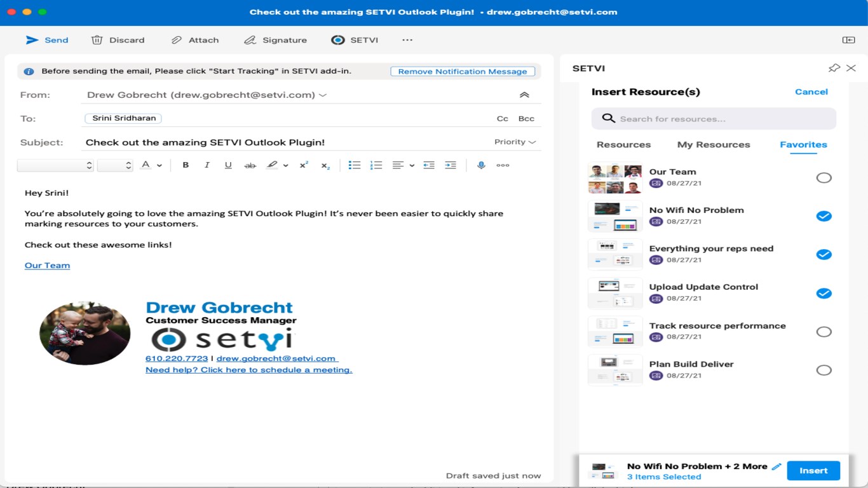Insert a bulleted list
The width and height of the screenshot is (868, 488).
355,165
